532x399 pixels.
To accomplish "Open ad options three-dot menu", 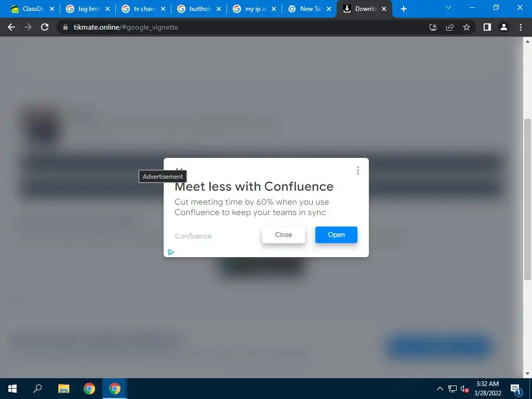I will (x=357, y=170).
